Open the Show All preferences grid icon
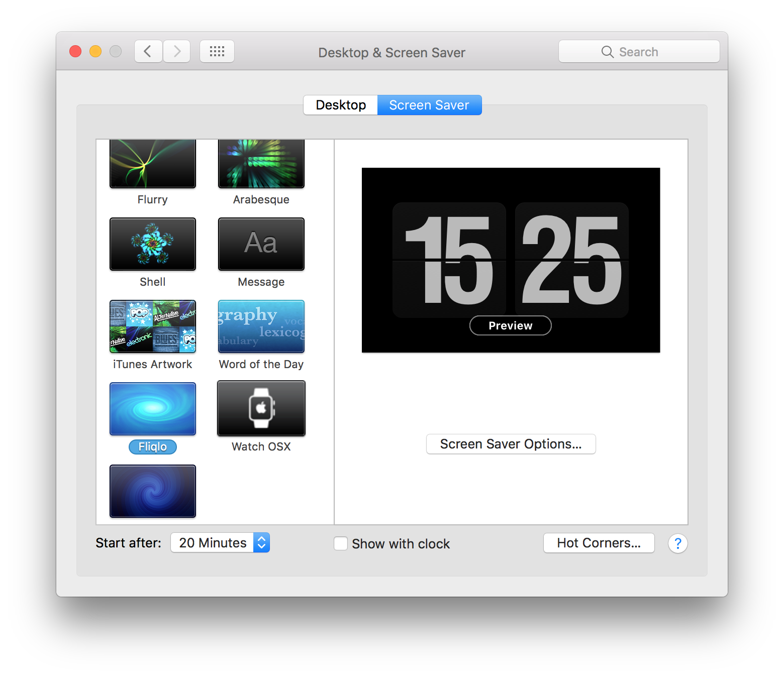 pyautogui.click(x=217, y=51)
